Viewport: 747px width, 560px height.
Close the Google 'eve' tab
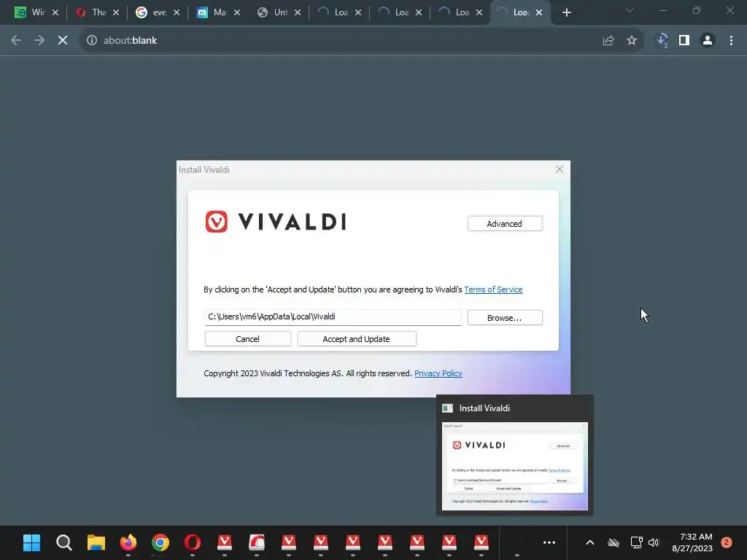coord(177,12)
